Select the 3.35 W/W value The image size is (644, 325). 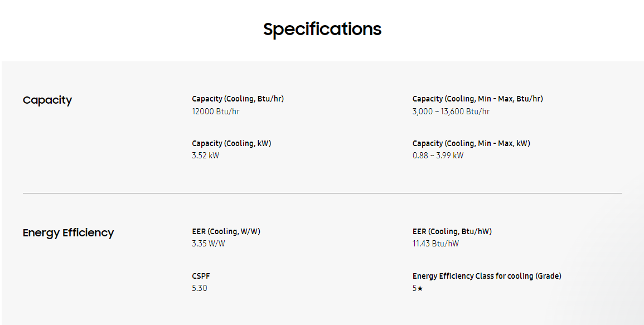pos(209,244)
